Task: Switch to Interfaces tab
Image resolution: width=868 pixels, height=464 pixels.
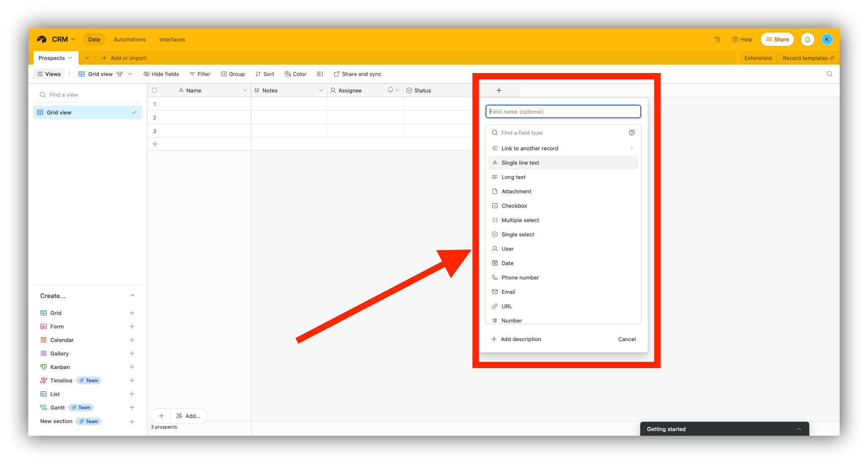Action: tap(172, 39)
